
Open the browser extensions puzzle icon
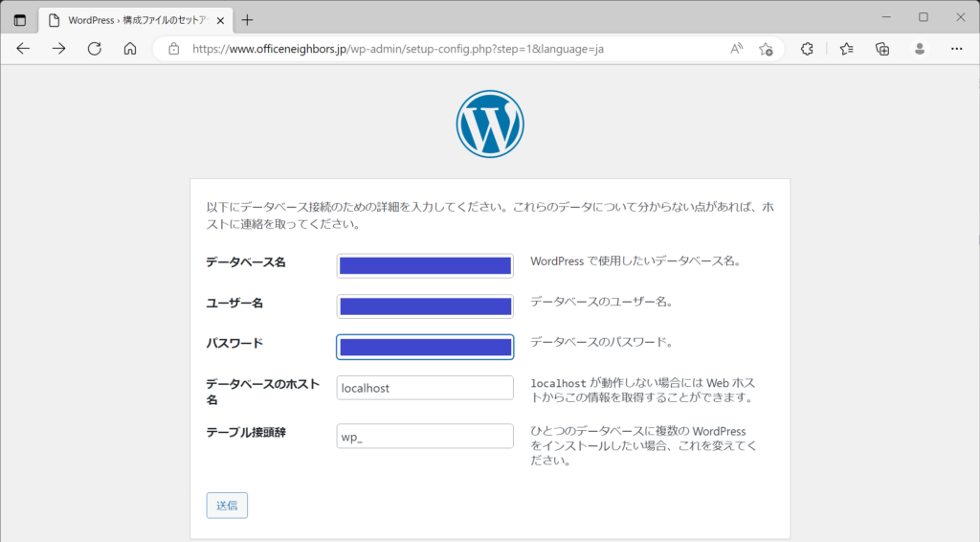807,49
